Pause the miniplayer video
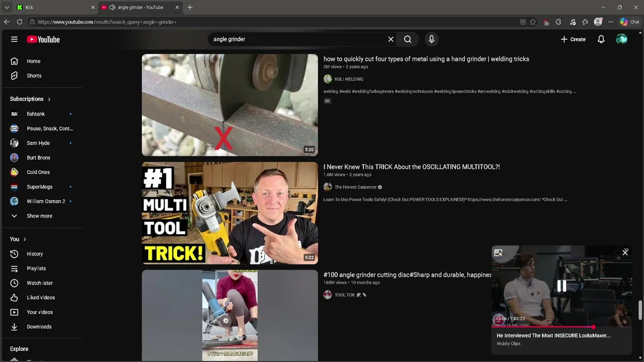This screenshot has height=362, width=644. (561, 286)
